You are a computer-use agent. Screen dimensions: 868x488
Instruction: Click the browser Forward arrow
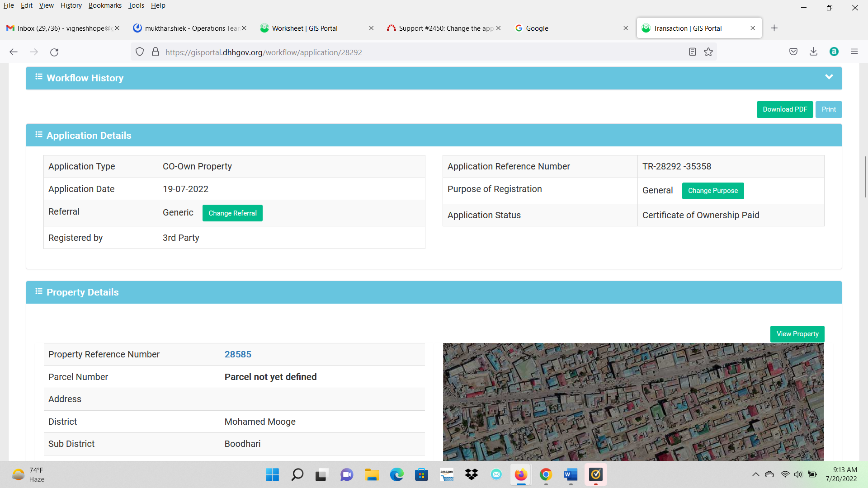coord(34,52)
